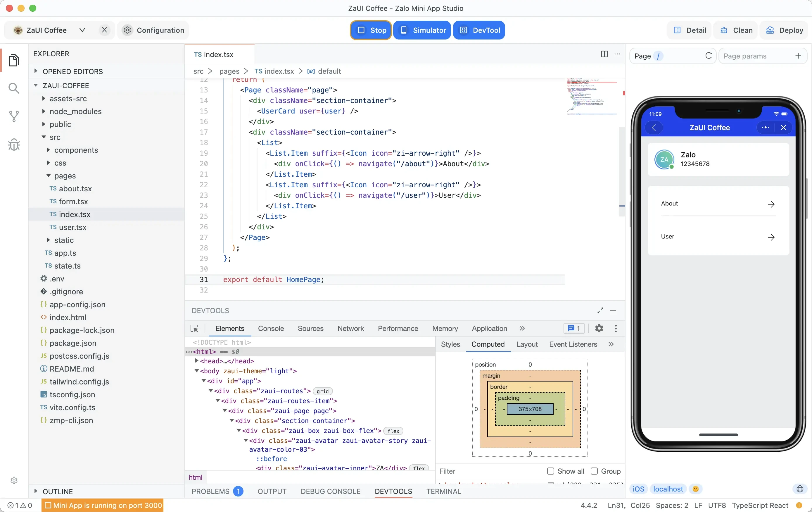Switch to the Console tab

271,328
